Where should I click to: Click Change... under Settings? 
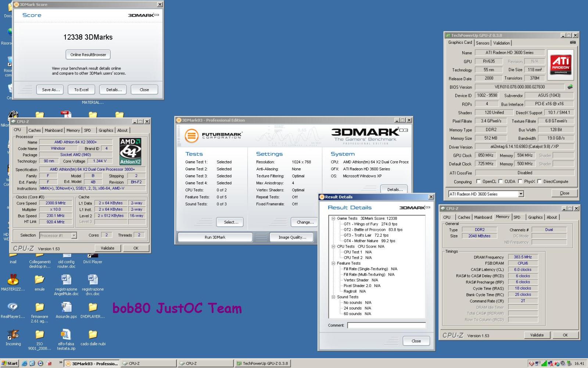click(x=305, y=222)
